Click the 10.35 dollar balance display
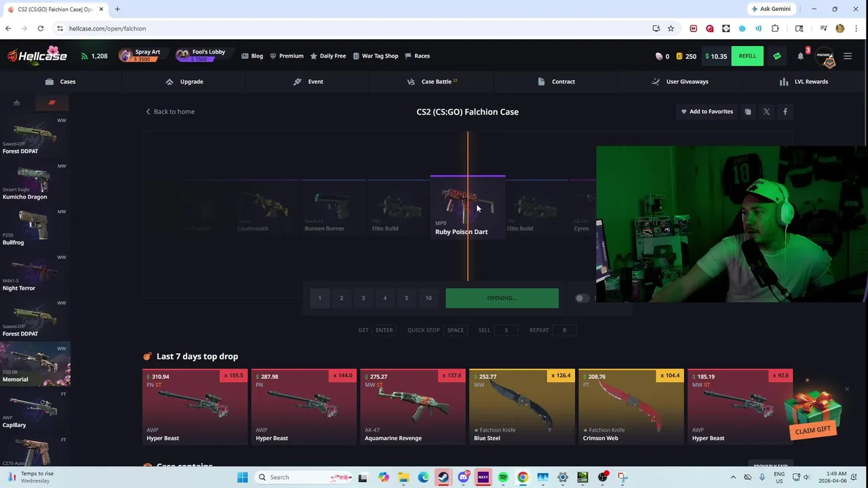The image size is (868, 488). [x=715, y=56]
